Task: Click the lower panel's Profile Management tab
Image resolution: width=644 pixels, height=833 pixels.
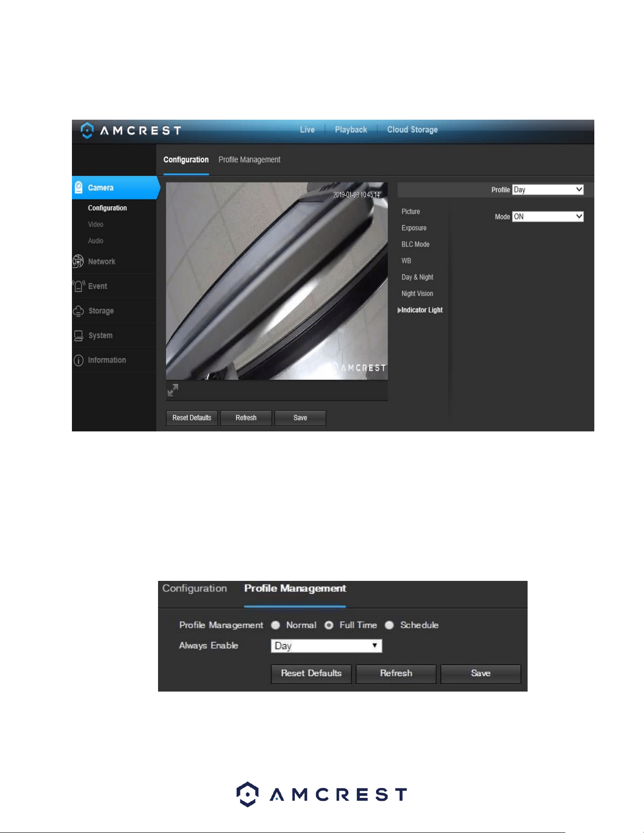Action: point(295,588)
